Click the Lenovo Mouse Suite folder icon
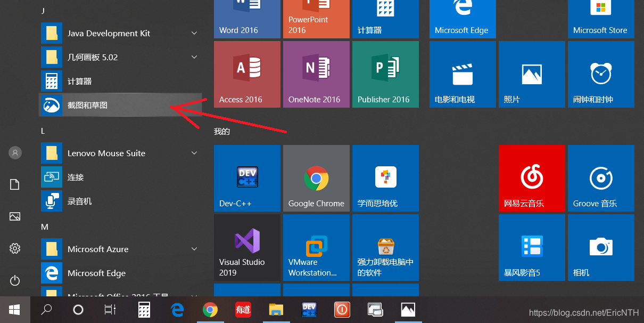Screen dimensions: 644x323 tap(52, 153)
